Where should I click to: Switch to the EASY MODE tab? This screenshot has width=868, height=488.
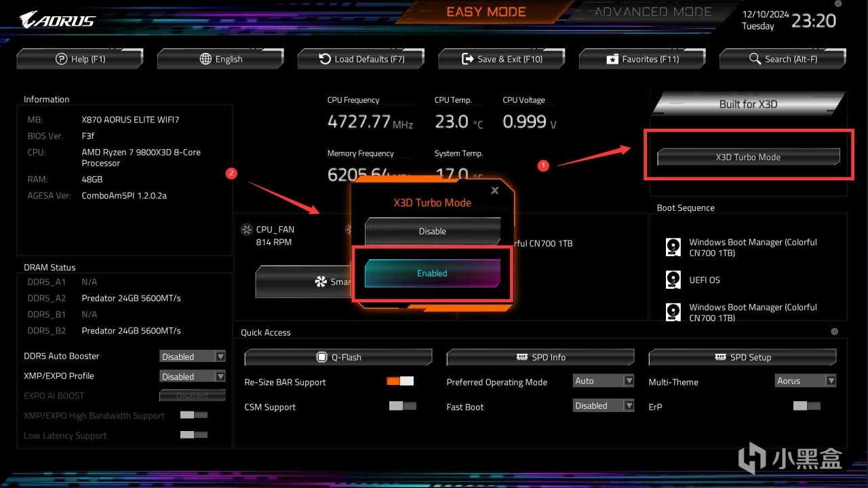point(486,12)
